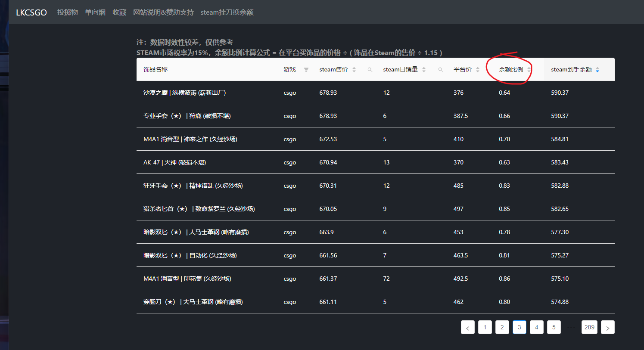Select row AK-47 | 火神 (破损不堪)
644x350 pixels.
pyautogui.click(x=376, y=162)
